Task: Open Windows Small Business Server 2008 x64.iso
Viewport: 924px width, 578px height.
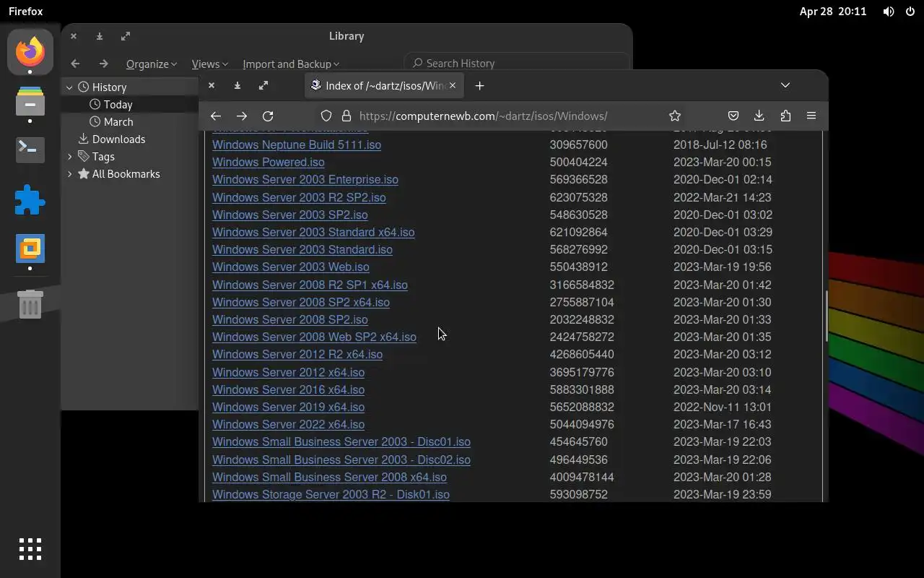Action: 329,477
